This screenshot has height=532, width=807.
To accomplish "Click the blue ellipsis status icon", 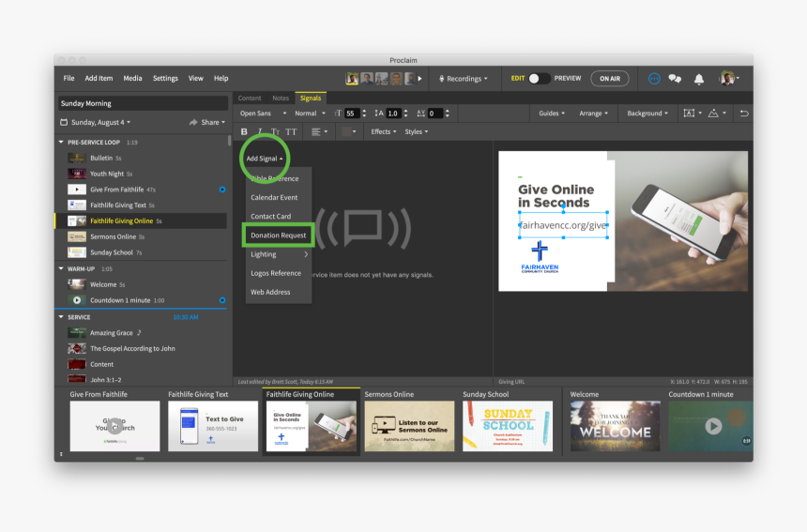I will [x=654, y=79].
